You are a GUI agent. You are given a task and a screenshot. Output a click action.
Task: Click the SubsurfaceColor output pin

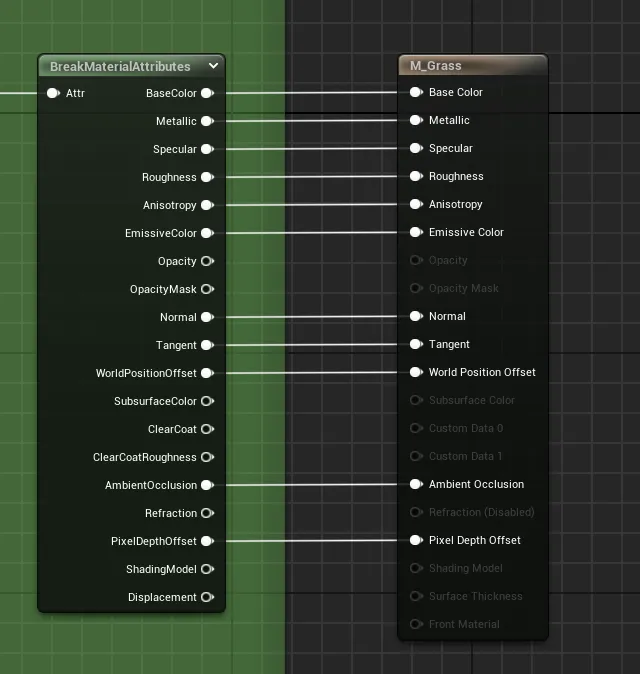pos(208,401)
